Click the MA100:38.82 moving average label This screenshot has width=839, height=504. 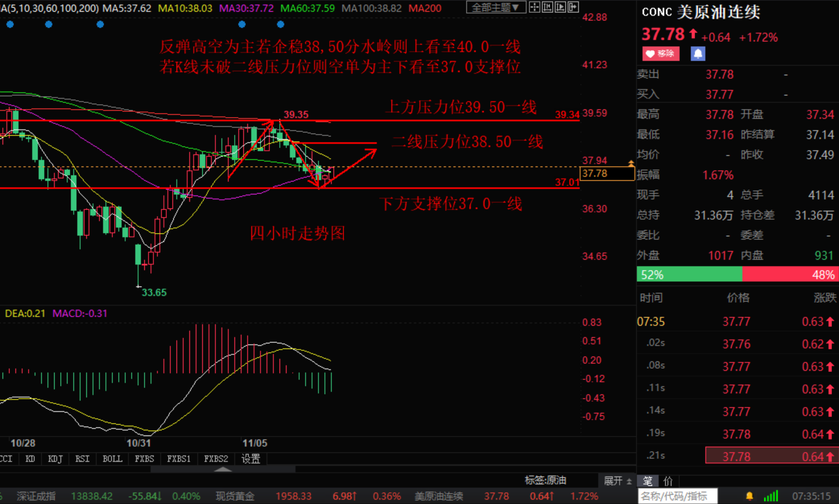[x=371, y=9]
